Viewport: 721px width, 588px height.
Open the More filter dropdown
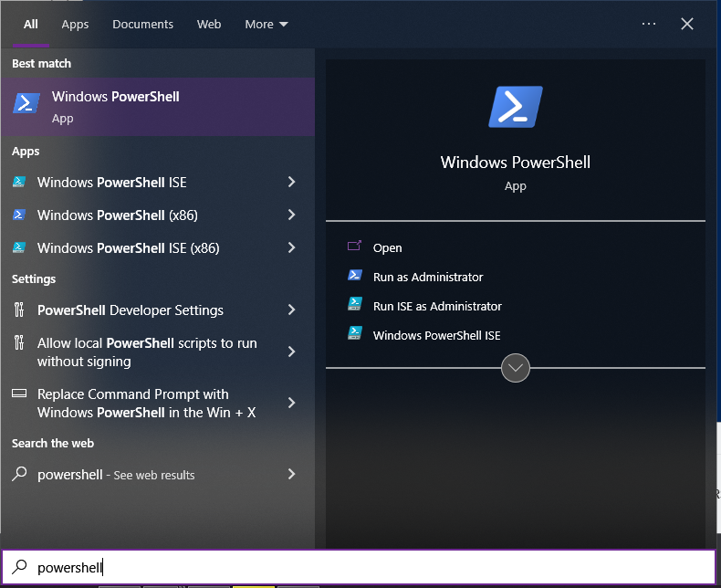pyautogui.click(x=266, y=25)
